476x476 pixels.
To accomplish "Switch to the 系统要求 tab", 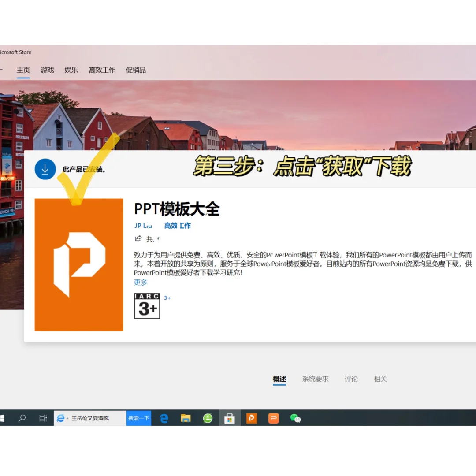I will click(316, 379).
